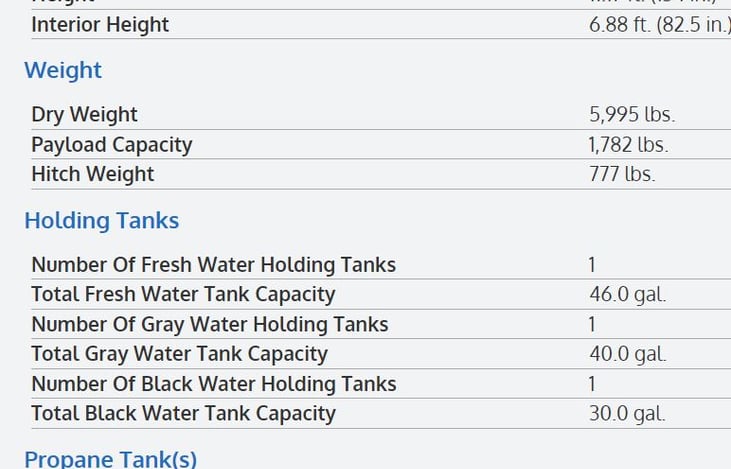
Task: Click the Holding Tanks section heading
Action: (x=102, y=221)
